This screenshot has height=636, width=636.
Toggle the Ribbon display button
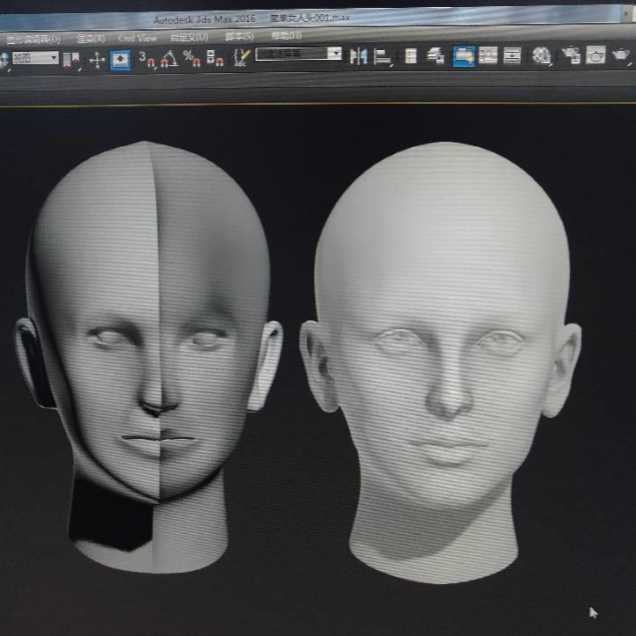point(464,56)
